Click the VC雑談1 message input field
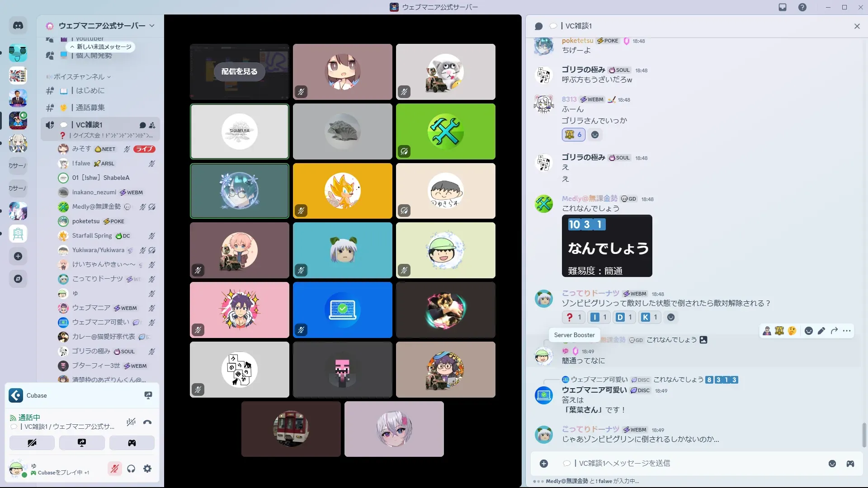The height and width of the screenshot is (488, 868). tap(678, 464)
